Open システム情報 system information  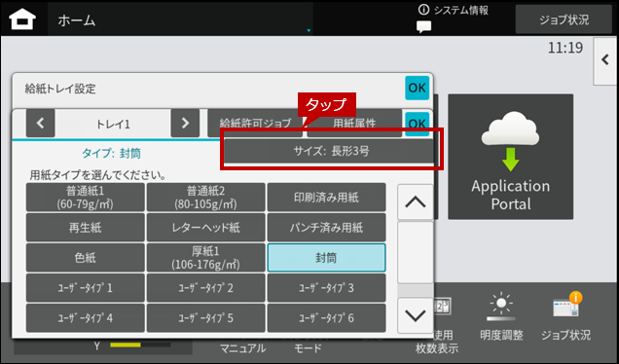click(x=454, y=11)
